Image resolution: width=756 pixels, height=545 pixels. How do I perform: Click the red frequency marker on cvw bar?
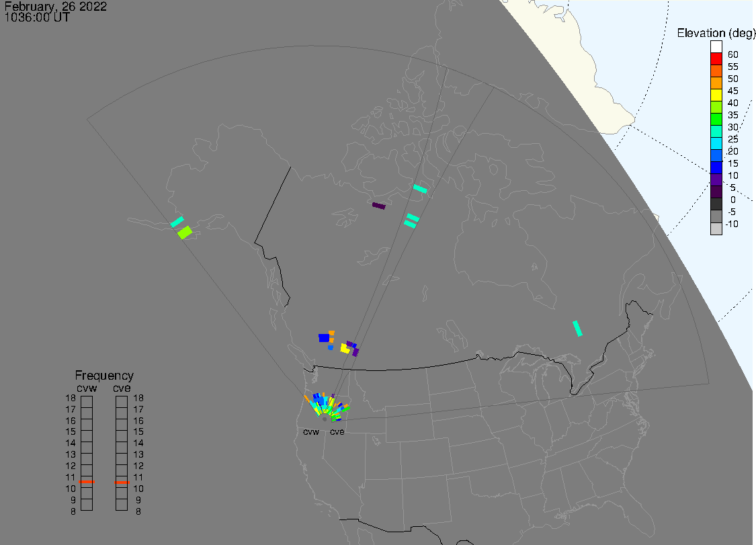click(x=87, y=481)
